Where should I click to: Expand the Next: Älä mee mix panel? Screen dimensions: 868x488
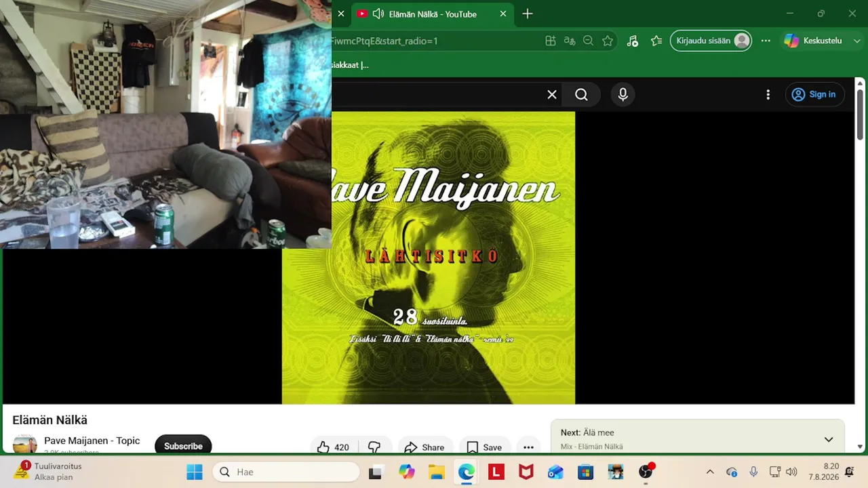(x=829, y=439)
